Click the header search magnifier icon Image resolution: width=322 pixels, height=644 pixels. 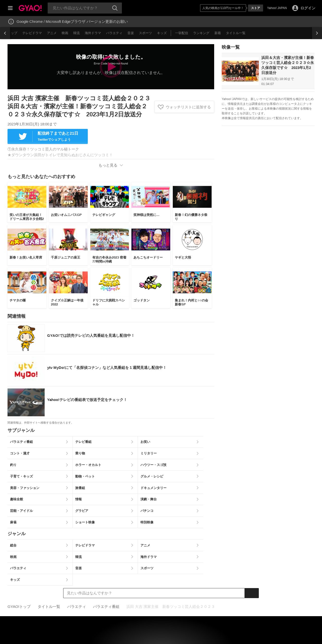point(115,8)
